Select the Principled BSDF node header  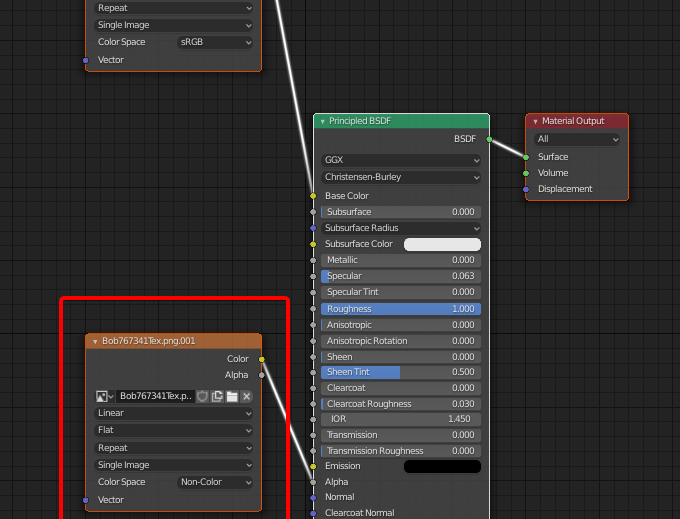coord(401,121)
